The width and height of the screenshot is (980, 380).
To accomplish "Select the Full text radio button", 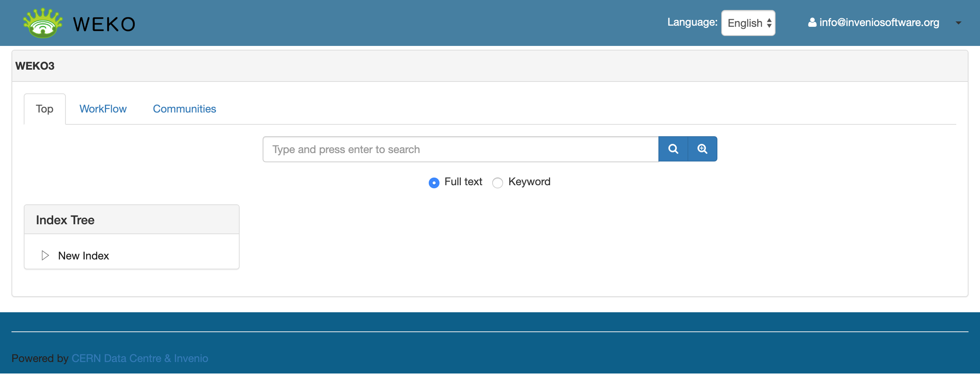I will point(434,183).
